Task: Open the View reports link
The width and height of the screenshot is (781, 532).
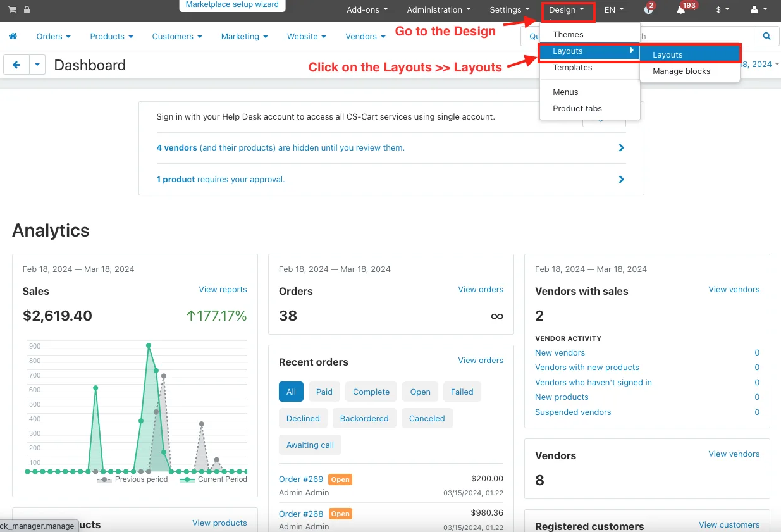Action: [223, 289]
